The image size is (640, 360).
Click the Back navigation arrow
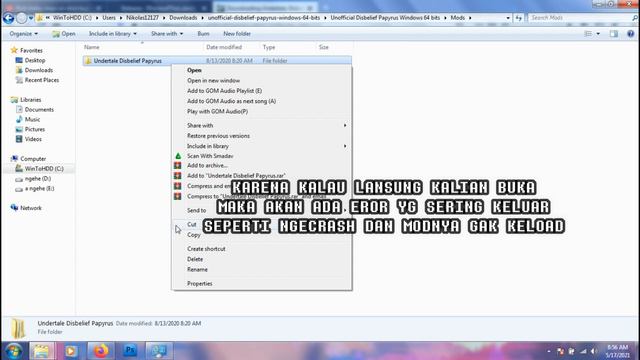click(x=8, y=18)
